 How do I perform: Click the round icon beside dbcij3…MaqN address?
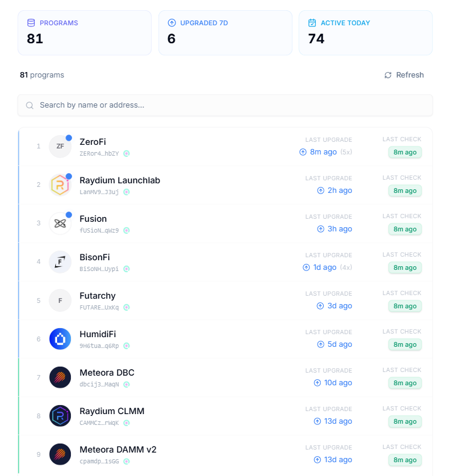[127, 384]
